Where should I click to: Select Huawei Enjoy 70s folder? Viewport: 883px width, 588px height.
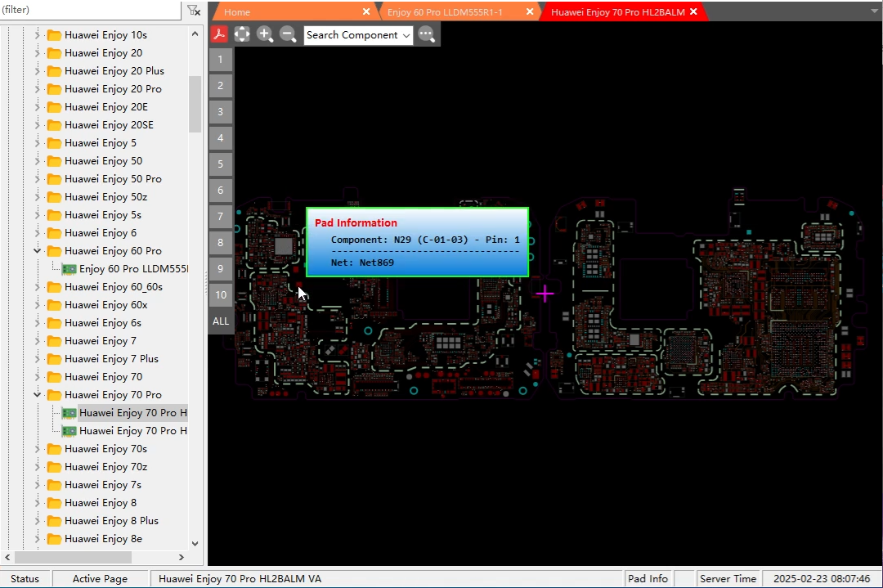(105, 449)
